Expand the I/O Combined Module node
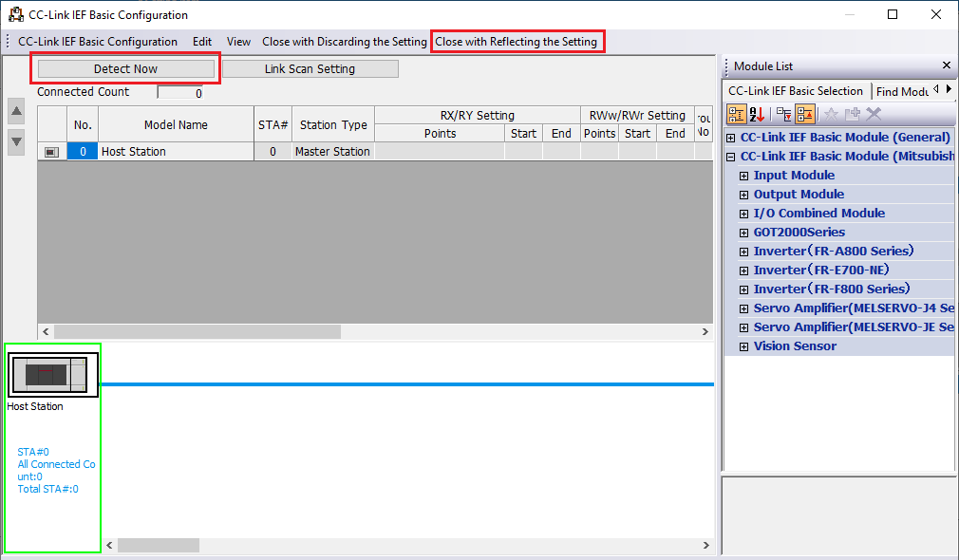 tap(743, 214)
